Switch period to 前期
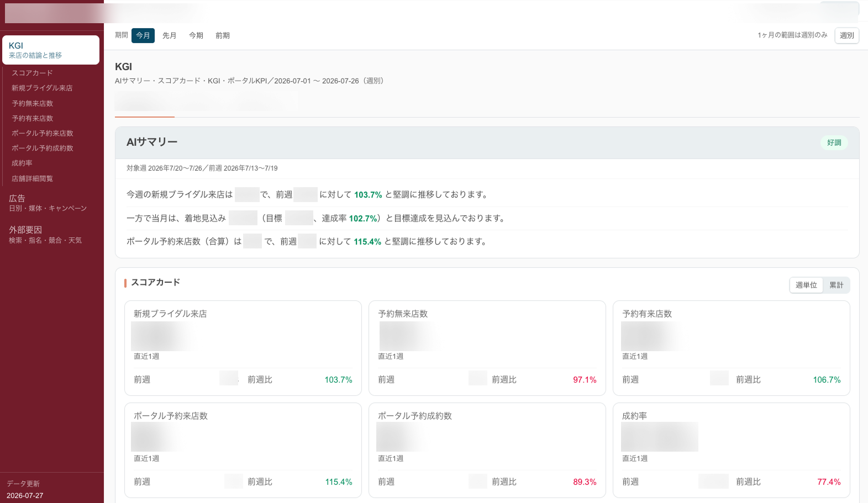 (222, 35)
